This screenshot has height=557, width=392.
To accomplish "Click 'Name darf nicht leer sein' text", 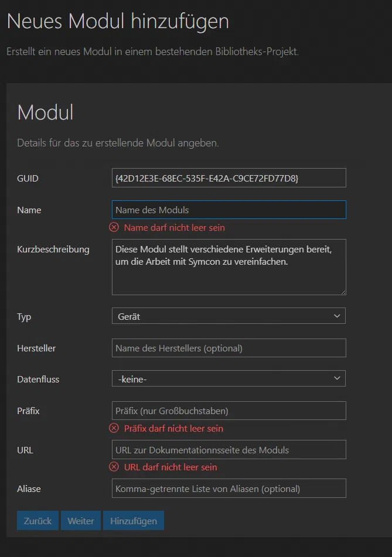I will [x=174, y=228].
